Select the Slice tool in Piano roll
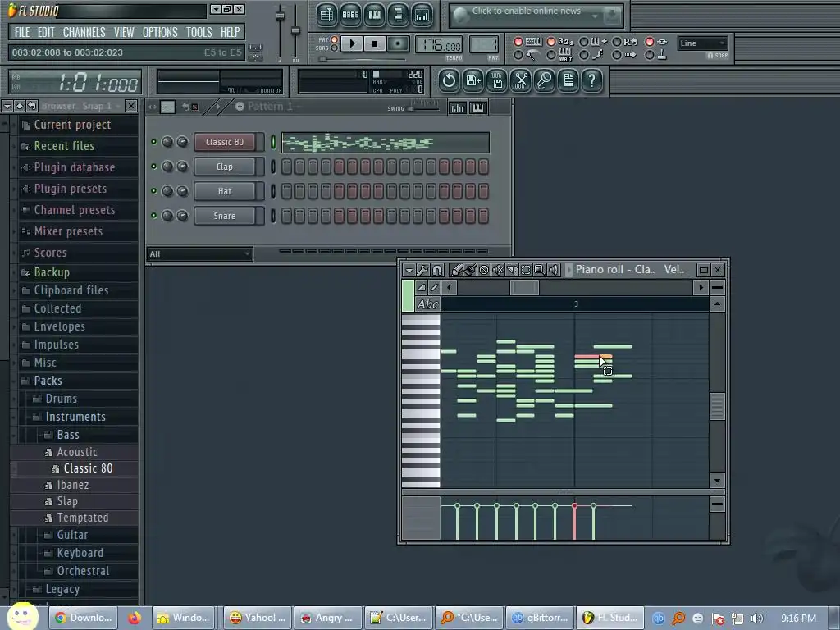Viewport: 840px width, 630px height. 512,270
